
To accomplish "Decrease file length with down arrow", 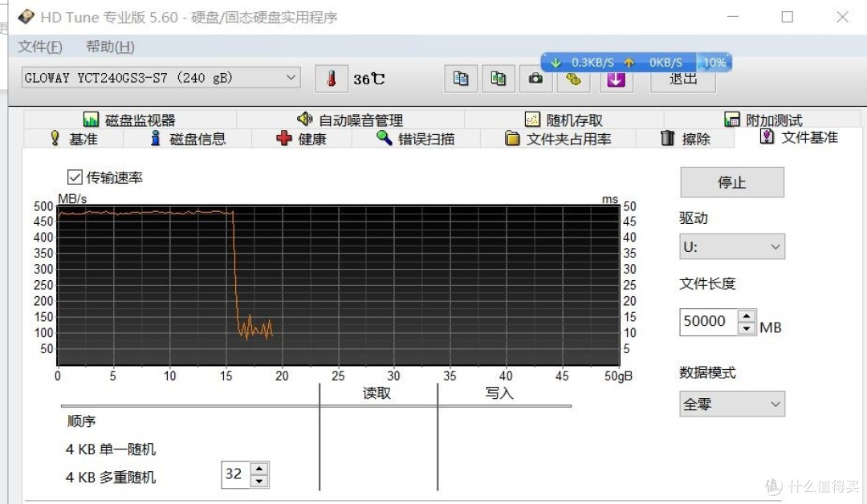I will pyautogui.click(x=747, y=328).
